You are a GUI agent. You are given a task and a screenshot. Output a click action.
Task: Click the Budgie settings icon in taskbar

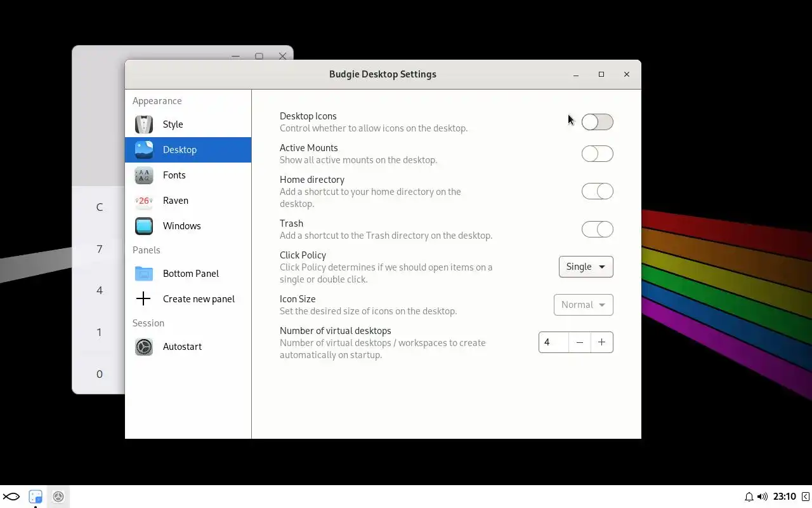58,497
